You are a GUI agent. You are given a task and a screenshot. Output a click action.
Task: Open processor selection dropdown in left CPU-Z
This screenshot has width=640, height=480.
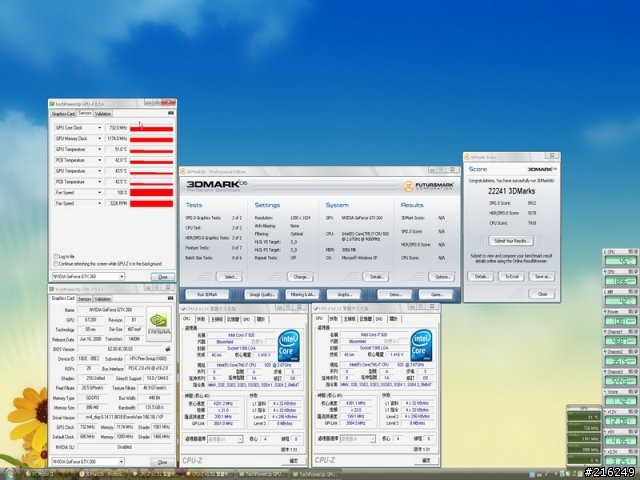point(225,439)
